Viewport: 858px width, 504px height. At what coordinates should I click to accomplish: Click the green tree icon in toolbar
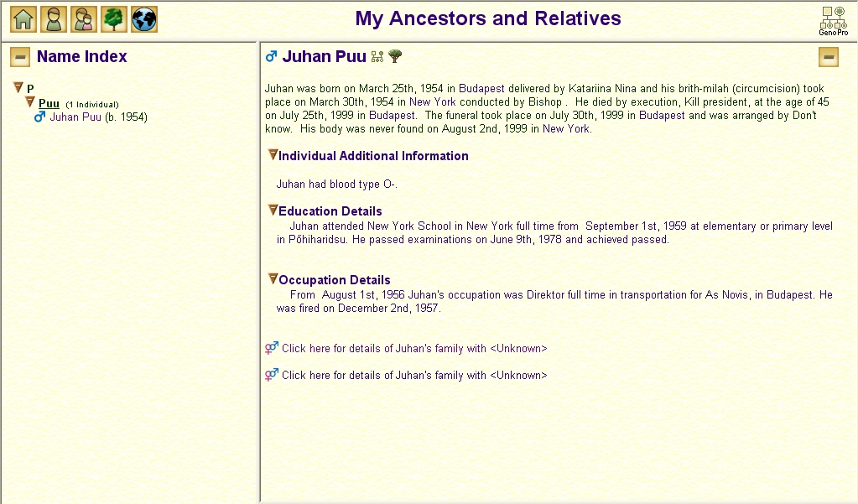113,19
